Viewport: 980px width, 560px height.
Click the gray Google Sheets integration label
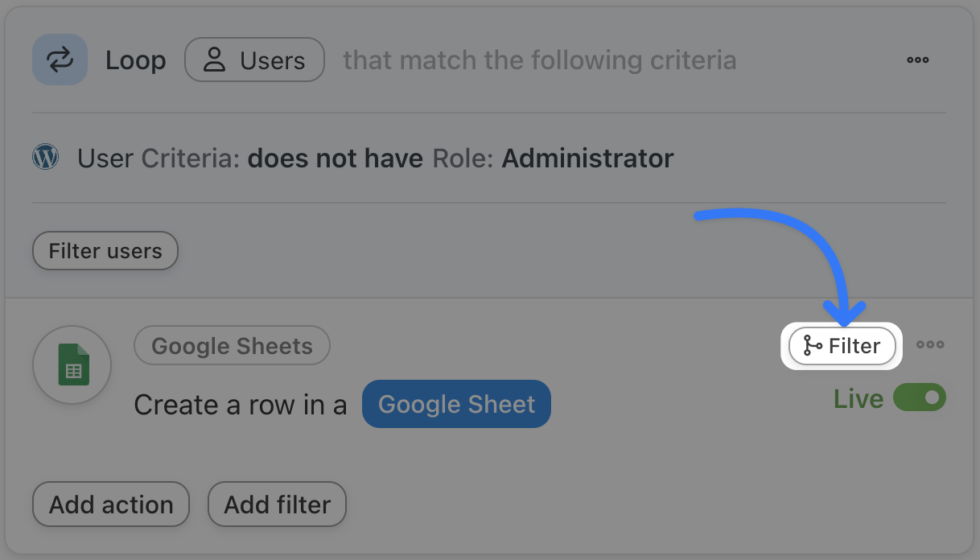[x=232, y=346]
